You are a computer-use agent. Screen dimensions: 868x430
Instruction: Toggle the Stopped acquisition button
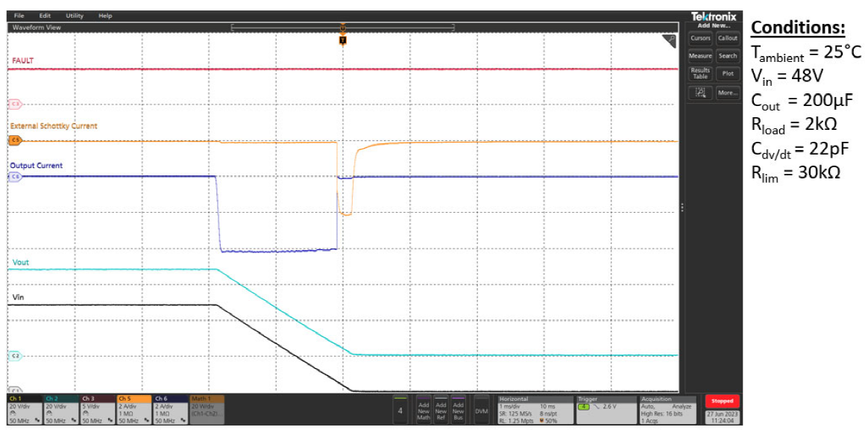pos(722,402)
